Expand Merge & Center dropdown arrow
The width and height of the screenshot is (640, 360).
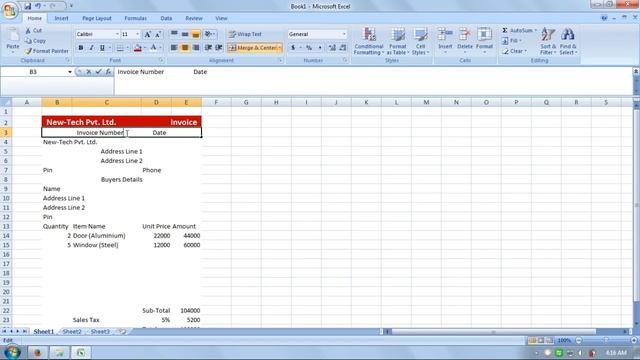click(x=280, y=48)
